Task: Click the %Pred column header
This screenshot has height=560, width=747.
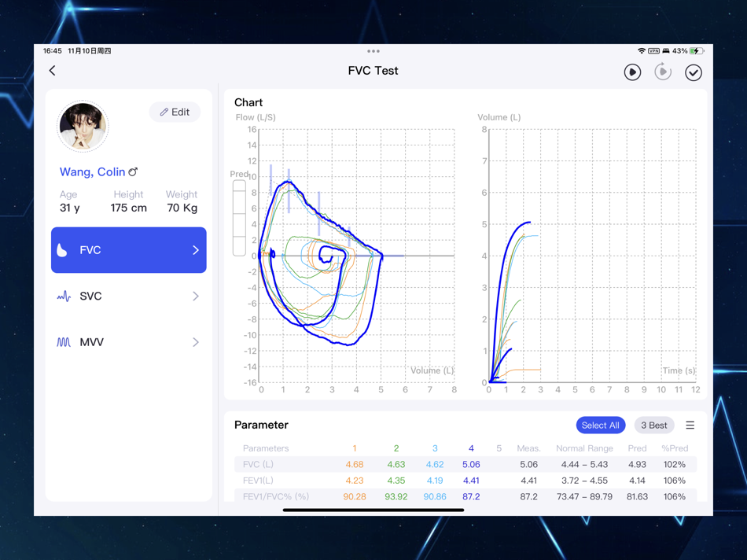Action: point(675,448)
